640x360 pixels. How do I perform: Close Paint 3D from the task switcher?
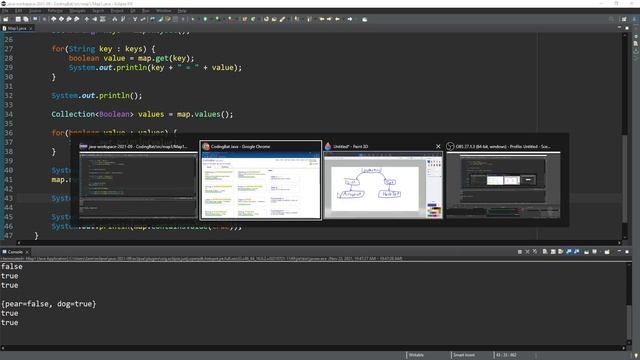tap(438, 147)
